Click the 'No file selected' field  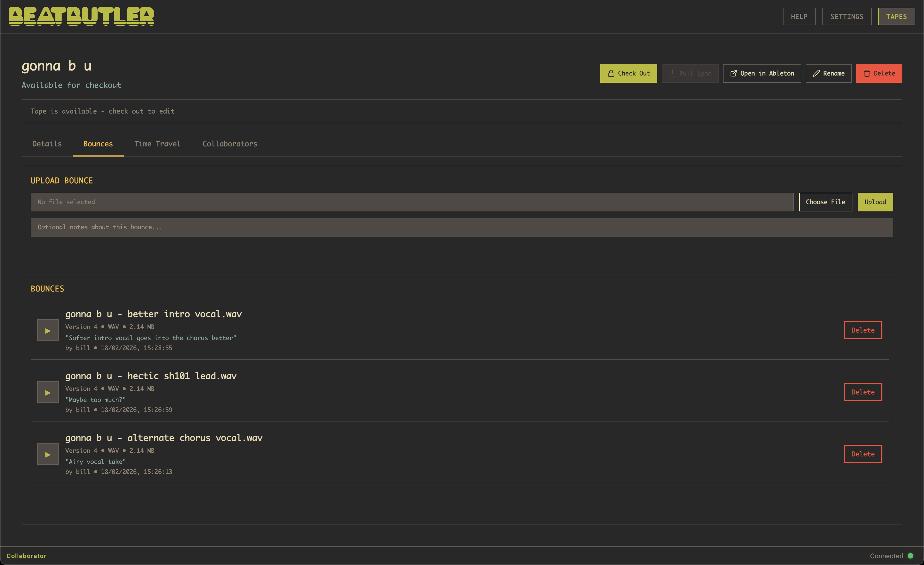[412, 202]
